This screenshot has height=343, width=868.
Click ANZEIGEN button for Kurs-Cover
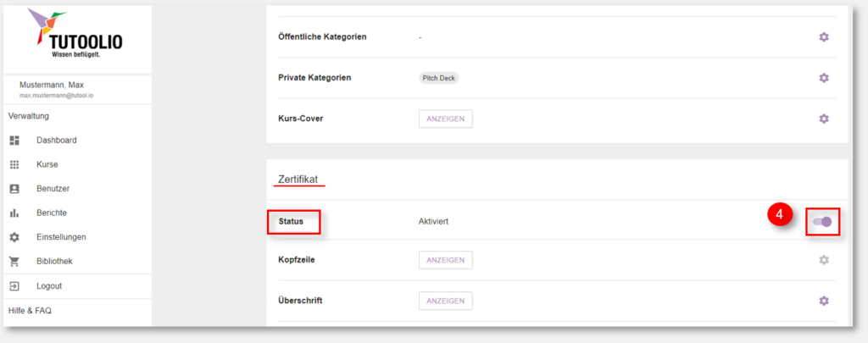[x=446, y=119]
